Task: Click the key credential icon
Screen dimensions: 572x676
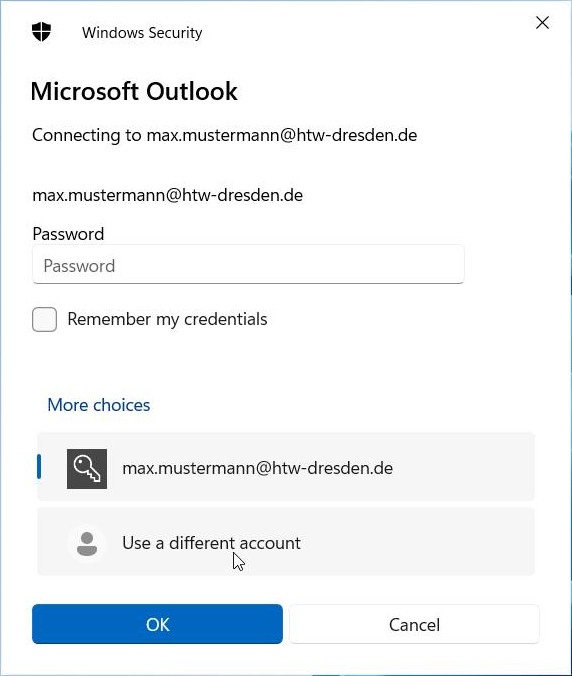Action: pos(87,469)
